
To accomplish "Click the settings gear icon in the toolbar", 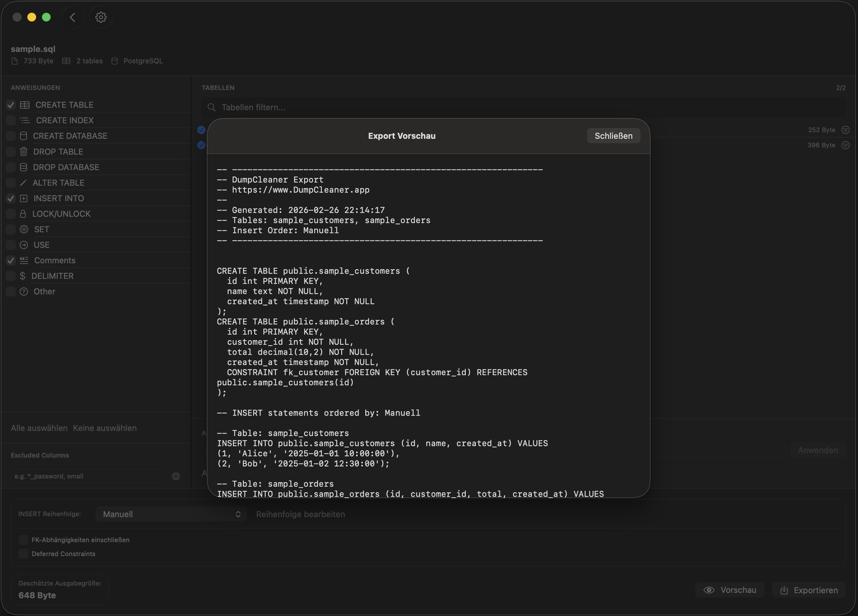I will [101, 17].
